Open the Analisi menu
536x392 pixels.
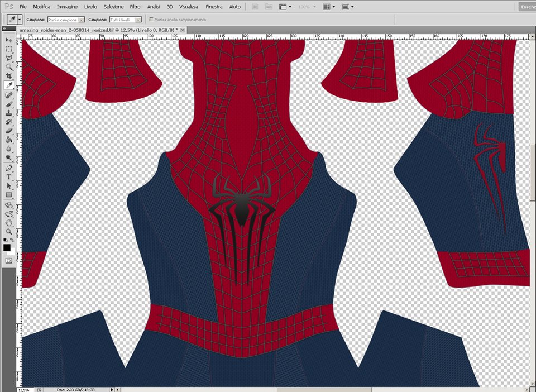154,7
